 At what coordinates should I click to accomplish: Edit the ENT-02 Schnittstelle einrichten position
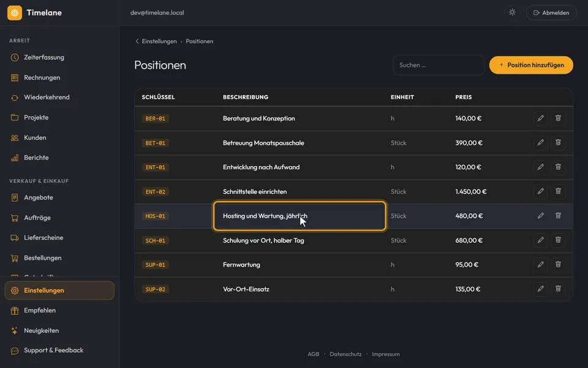click(540, 191)
